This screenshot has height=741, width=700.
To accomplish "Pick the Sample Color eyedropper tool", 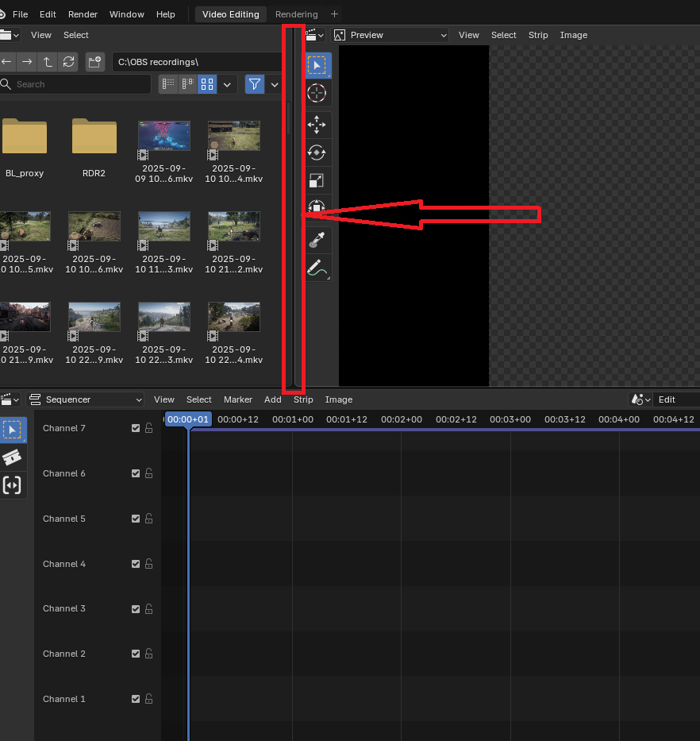I will pyautogui.click(x=317, y=240).
